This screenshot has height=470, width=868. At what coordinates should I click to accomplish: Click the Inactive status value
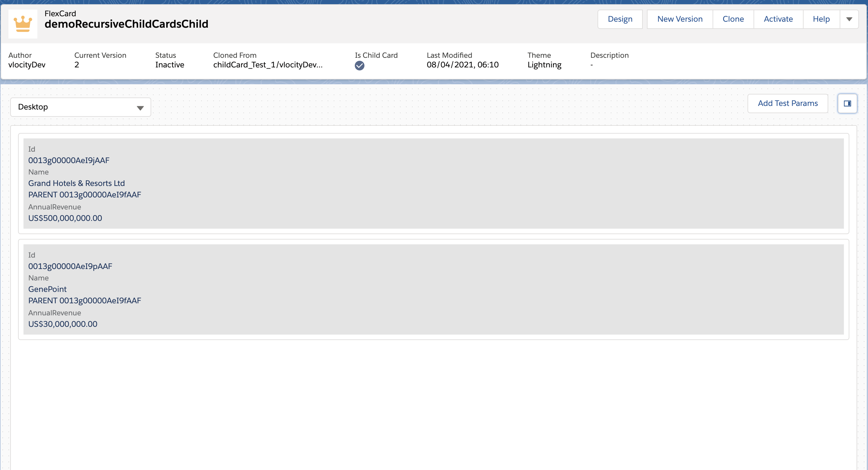point(170,65)
